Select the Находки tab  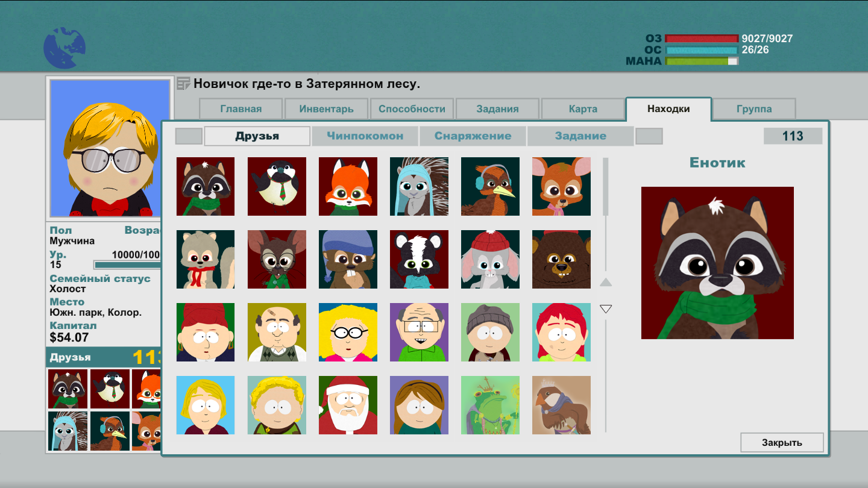coord(668,109)
